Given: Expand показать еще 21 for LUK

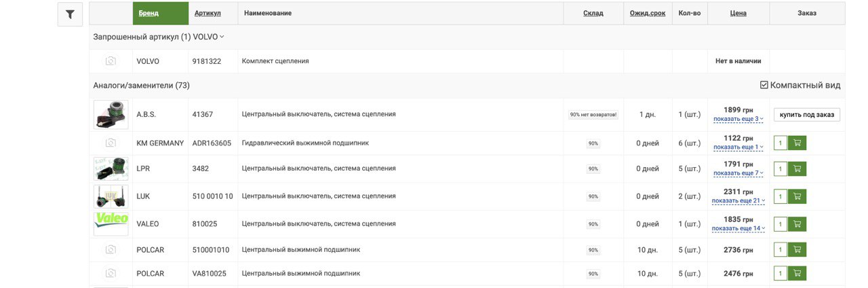Looking at the screenshot, I should pyautogui.click(x=738, y=201).
